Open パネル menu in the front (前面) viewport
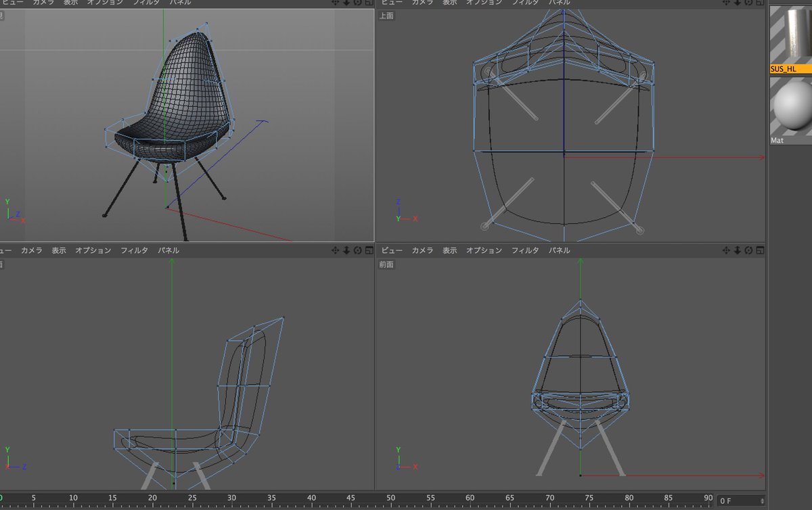Viewport: 812px width, 510px height. point(559,250)
